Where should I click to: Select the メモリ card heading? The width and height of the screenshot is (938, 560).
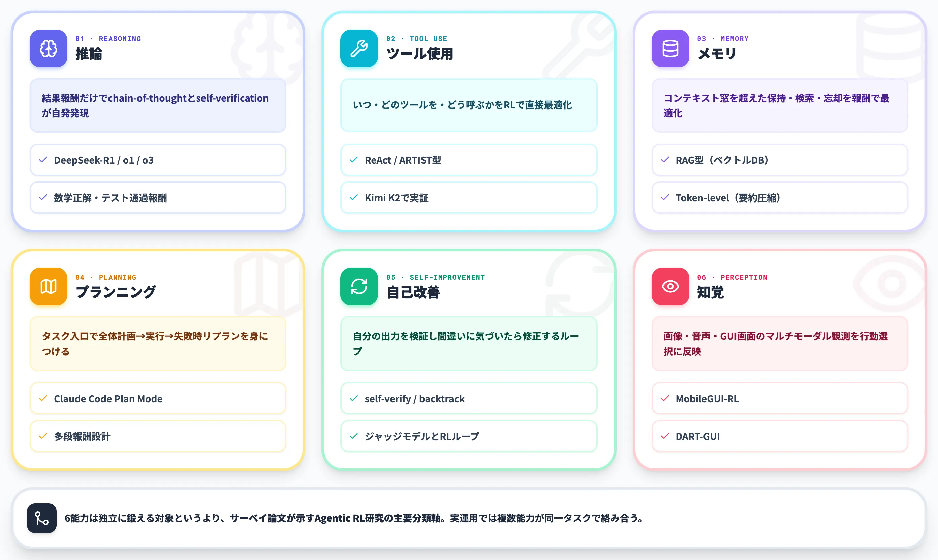coord(717,54)
